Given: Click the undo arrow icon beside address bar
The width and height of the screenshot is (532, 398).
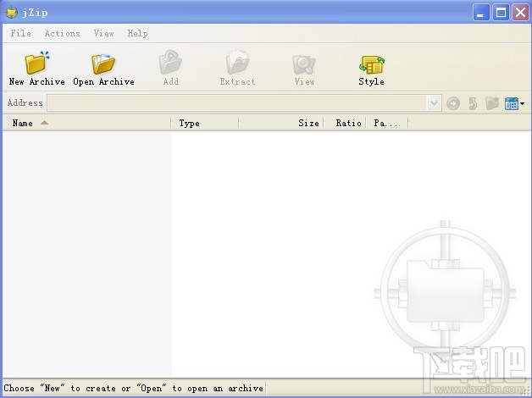Looking at the screenshot, I should (x=473, y=103).
